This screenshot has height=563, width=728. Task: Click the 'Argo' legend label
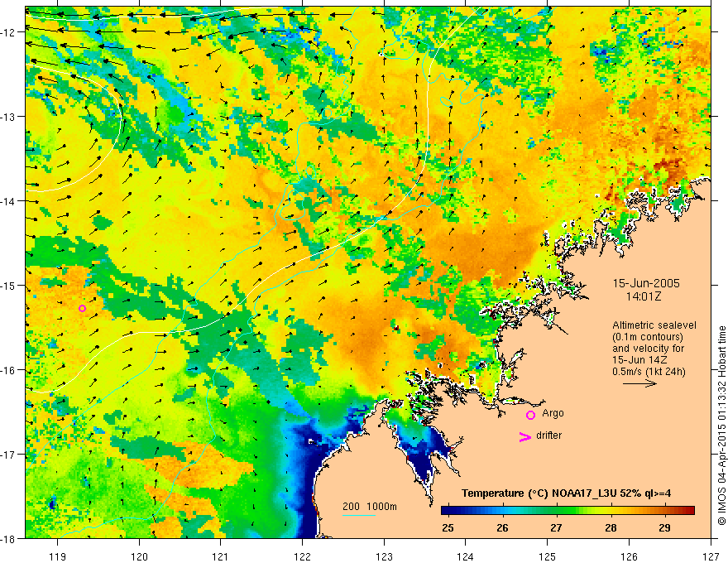point(553,413)
